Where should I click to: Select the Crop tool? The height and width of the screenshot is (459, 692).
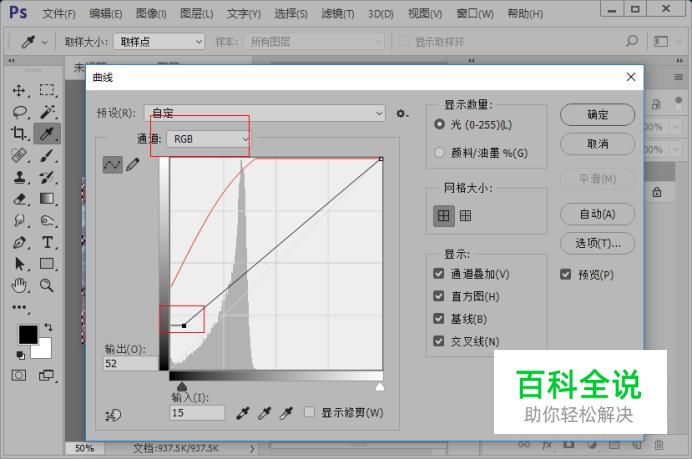19,133
